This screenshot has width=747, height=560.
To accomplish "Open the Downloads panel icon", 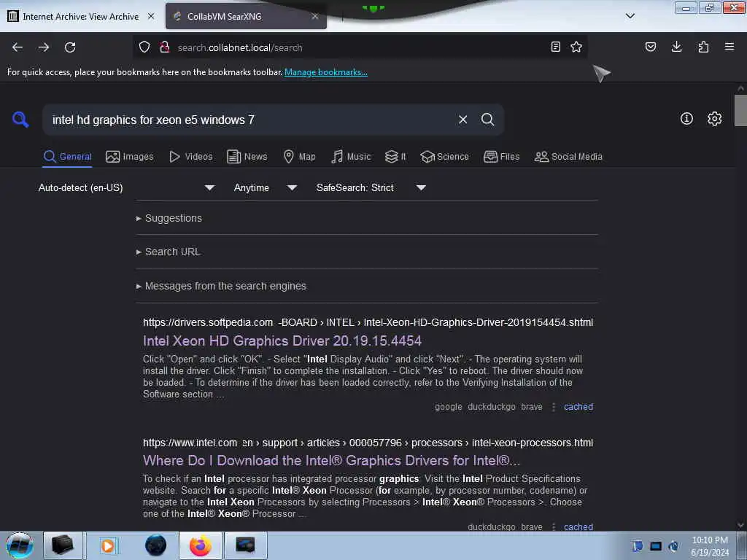I will pos(676,47).
